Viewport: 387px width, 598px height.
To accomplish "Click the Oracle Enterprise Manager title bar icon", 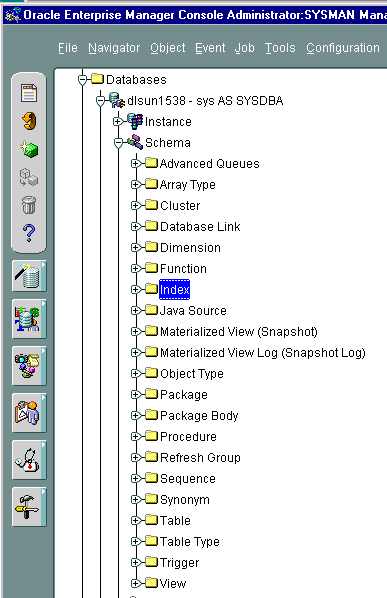I will (13, 15).
